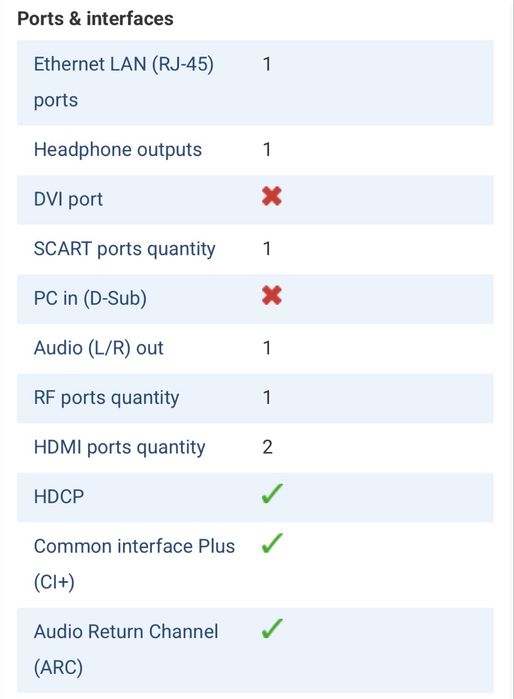Click the HDMI ports quantity value 2
514x699 pixels.
tap(267, 447)
